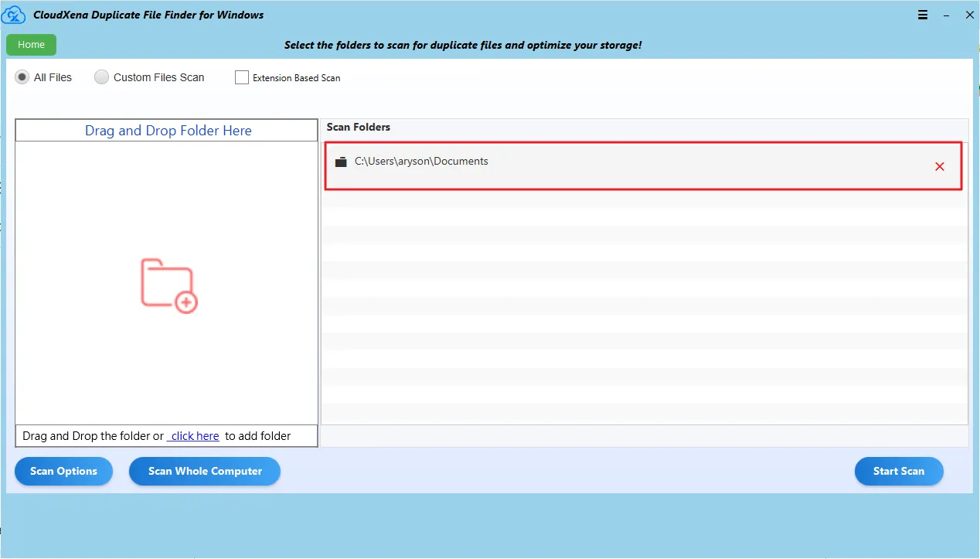Select the C:\Users\aryson\Documents path text

[x=421, y=162]
